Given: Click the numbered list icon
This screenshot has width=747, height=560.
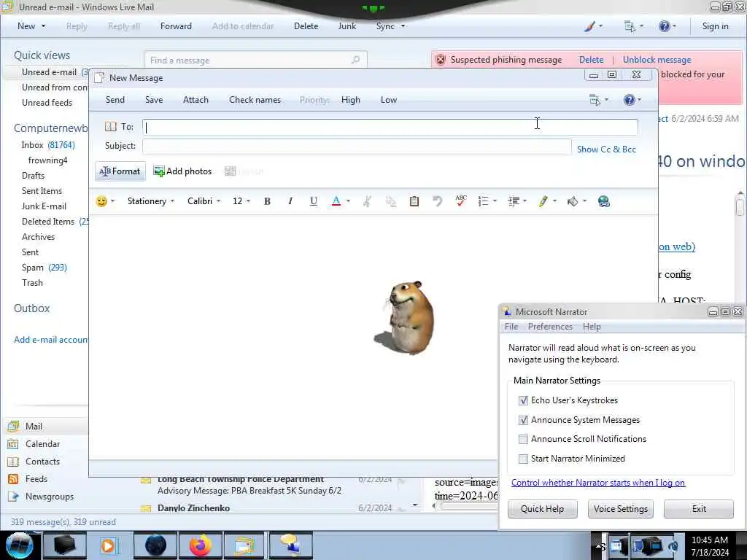Looking at the screenshot, I should tap(483, 201).
